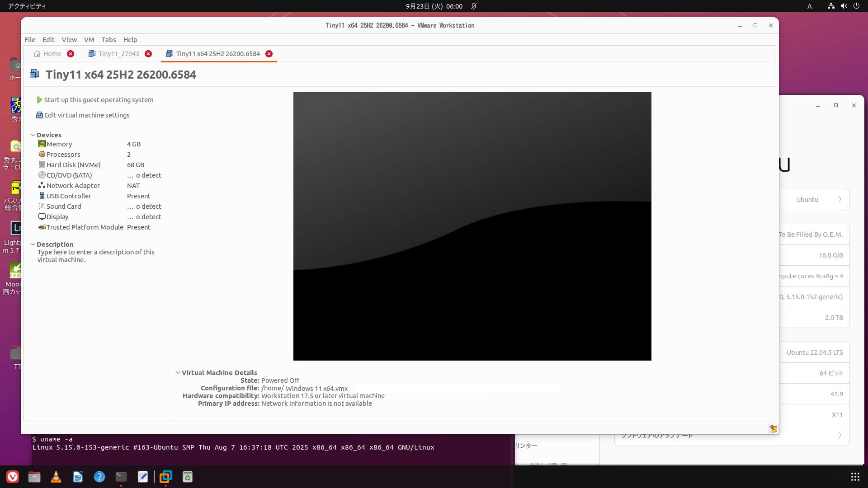Viewport: 868px width, 488px height.
Task: Click the Sound Card device entry
Action: pyautogui.click(x=64, y=206)
